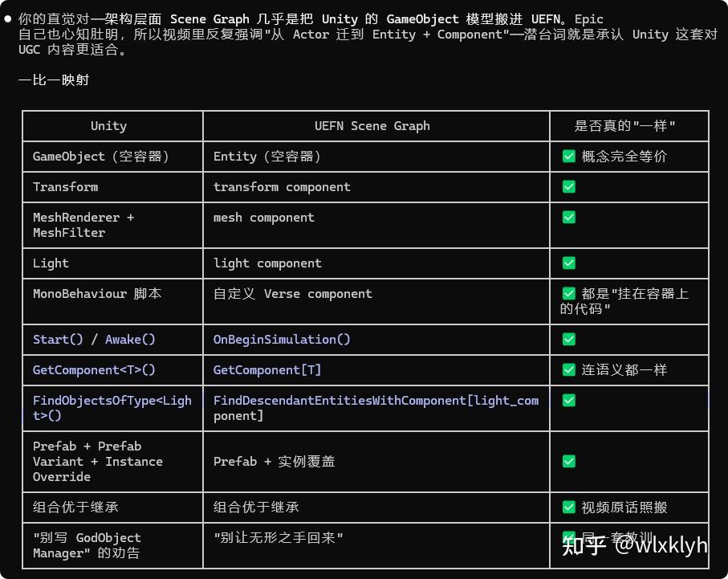This screenshot has height=579, width=728.
Task: Click 组合优于继承 in the UEFN Scene Graph column
Action: click(256, 507)
